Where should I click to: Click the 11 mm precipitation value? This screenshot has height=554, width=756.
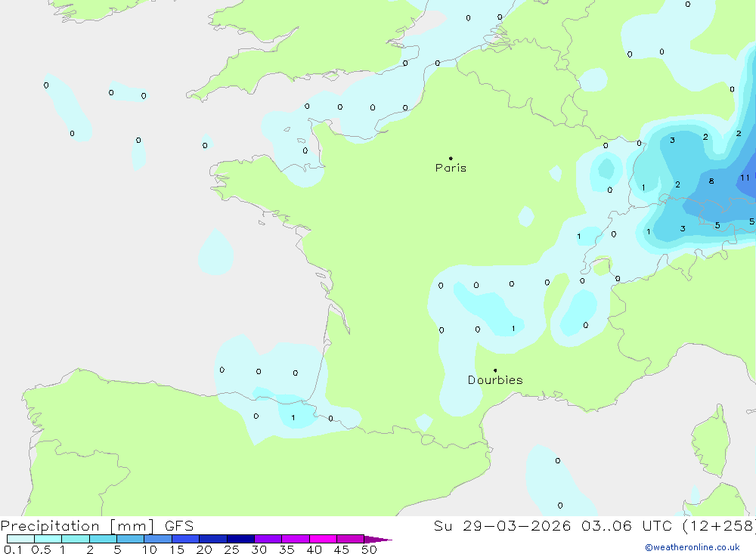[745, 178]
